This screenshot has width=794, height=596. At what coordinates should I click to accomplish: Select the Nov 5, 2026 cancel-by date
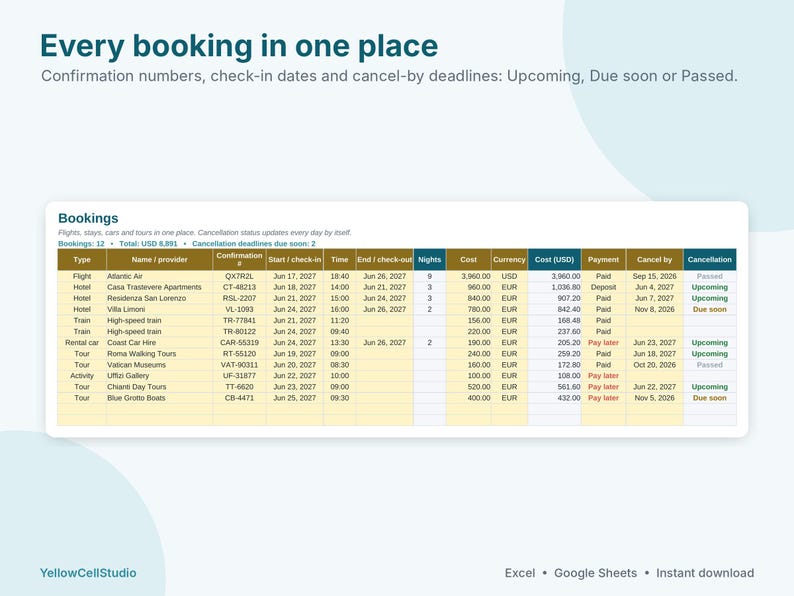655,398
